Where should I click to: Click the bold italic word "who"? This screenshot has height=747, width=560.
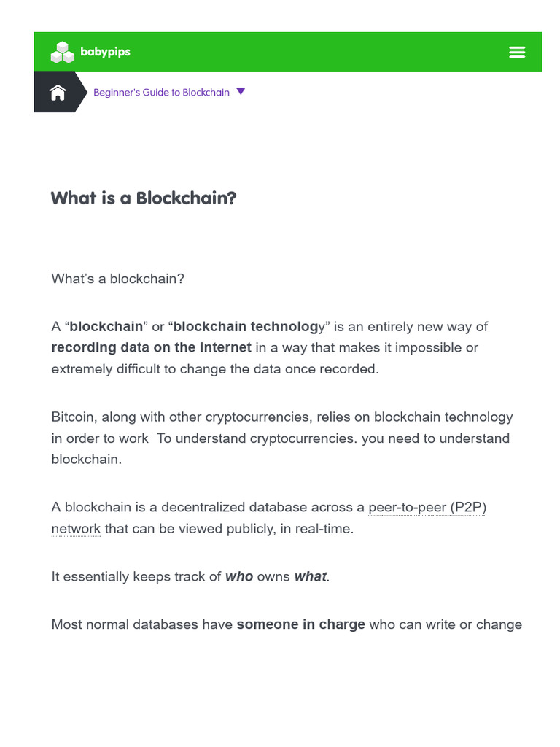click(239, 576)
